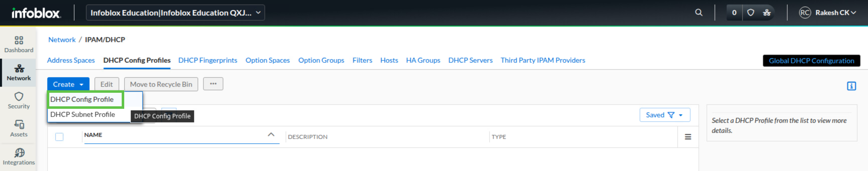Switch to Filters tab
The width and height of the screenshot is (868, 171).
pos(362,60)
